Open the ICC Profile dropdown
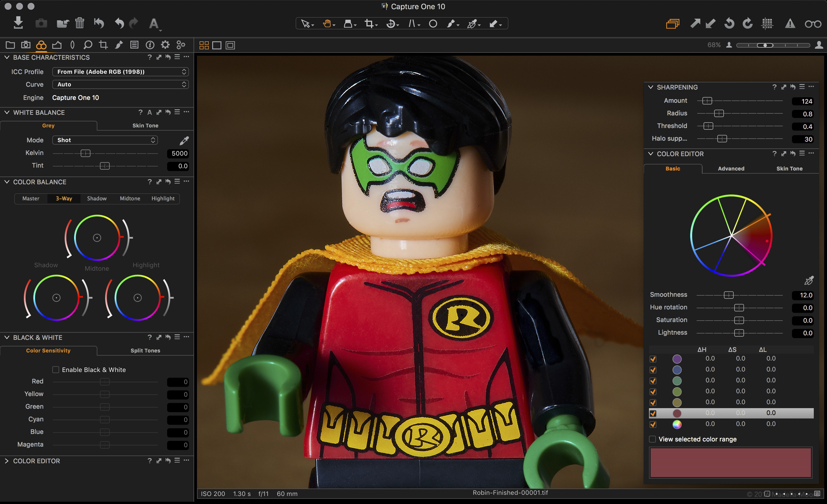The height and width of the screenshot is (504, 827). tap(121, 72)
